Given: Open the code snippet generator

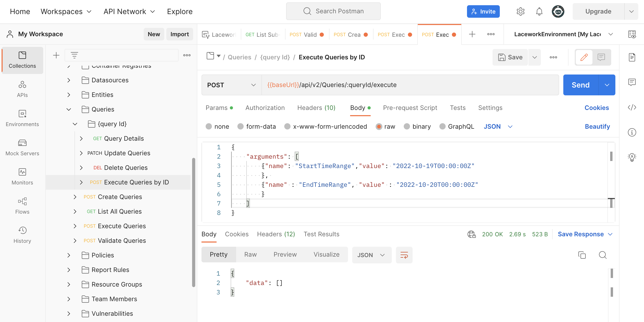Looking at the screenshot, I should [x=632, y=107].
